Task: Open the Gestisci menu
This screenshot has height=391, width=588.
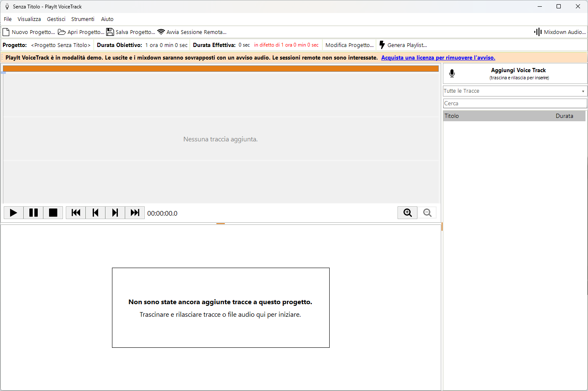Action: [x=56, y=19]
